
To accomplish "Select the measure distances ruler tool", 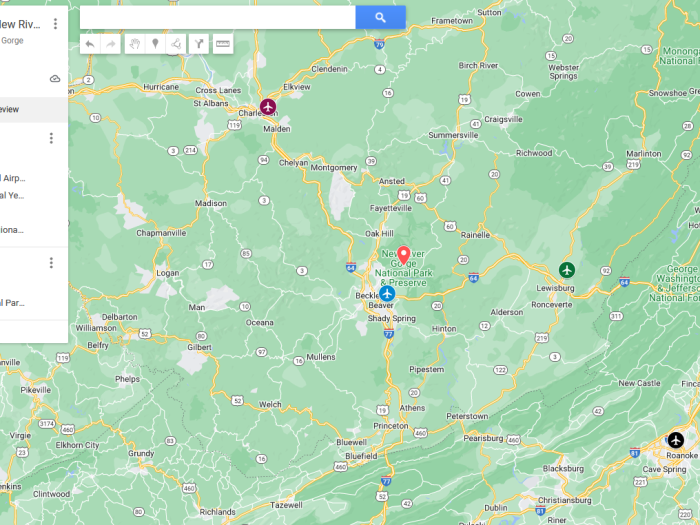I will coord(223,44).
